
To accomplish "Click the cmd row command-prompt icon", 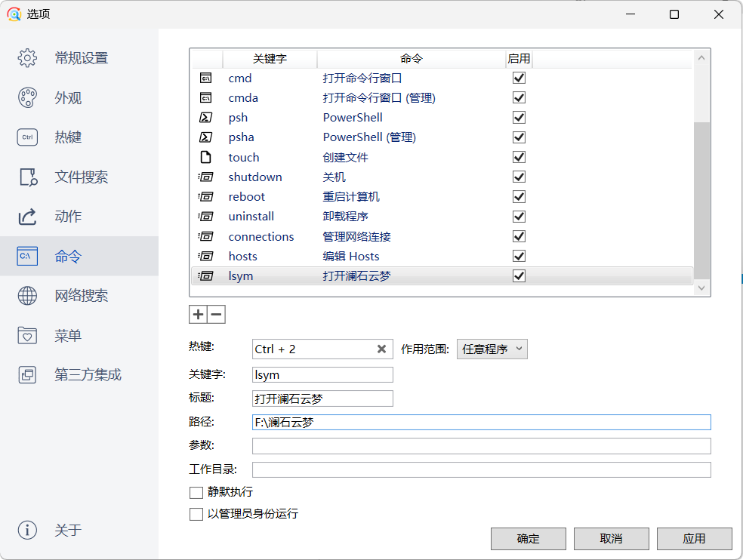I will pos(205,78).
